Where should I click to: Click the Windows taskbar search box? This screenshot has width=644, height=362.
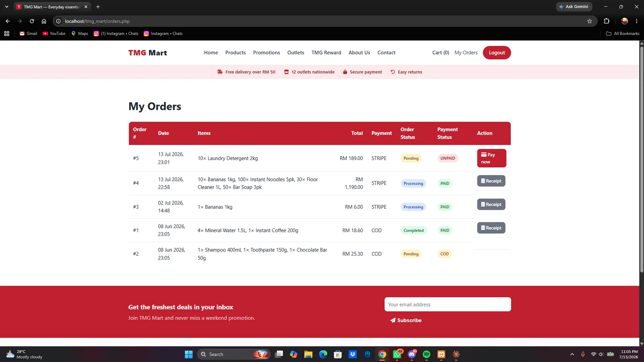[x=234, y=354]
